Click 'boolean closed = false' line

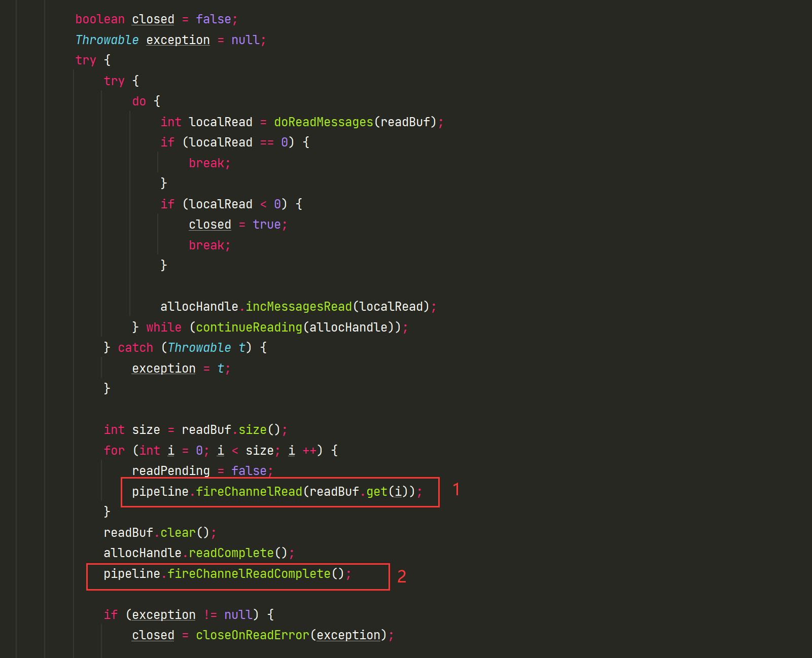(157, 19)
